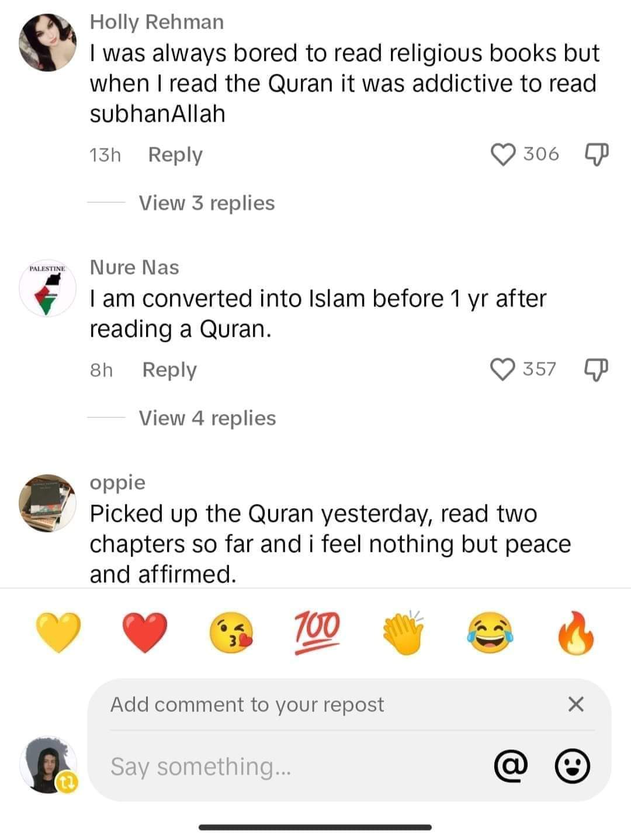
Task: Dismiss the Add comment to your repost banner
Action: 575,704
